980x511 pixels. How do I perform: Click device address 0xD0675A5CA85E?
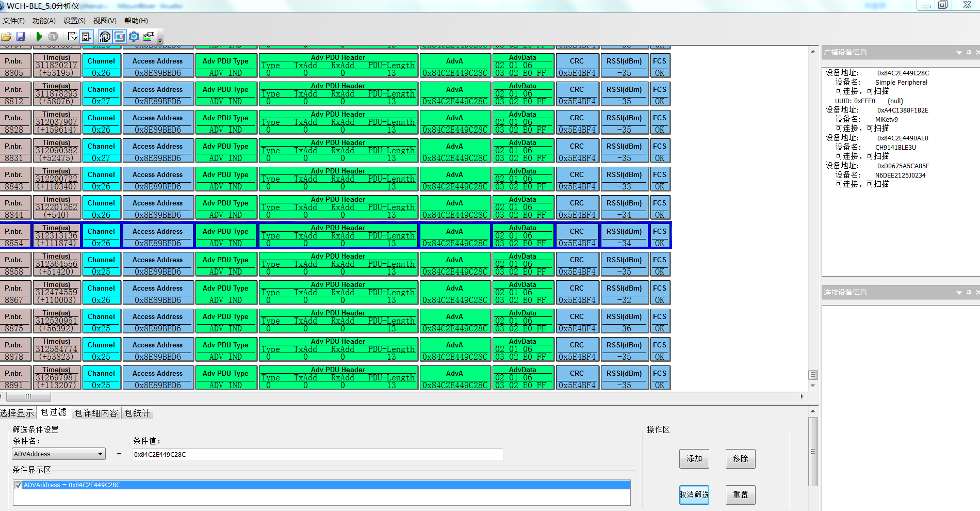tap(904, 166)
